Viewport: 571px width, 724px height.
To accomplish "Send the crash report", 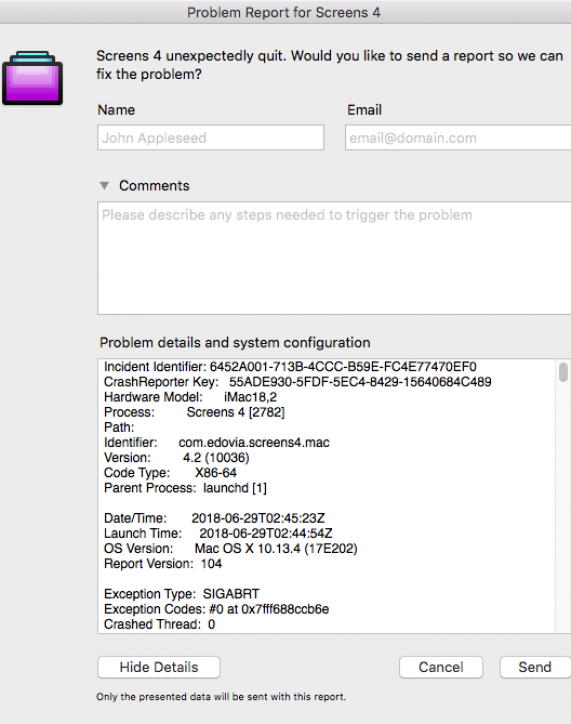I will click(x=535, y=667).
